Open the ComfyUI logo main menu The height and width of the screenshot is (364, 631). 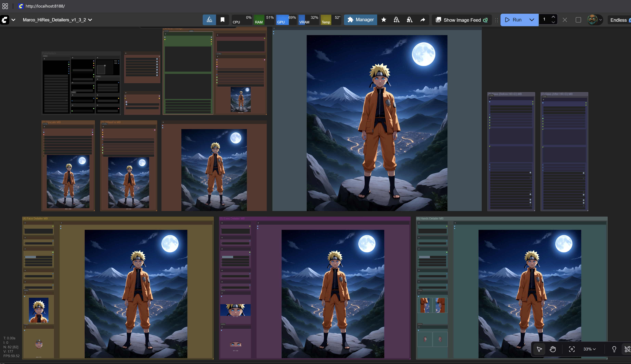[x=4, y=20]
